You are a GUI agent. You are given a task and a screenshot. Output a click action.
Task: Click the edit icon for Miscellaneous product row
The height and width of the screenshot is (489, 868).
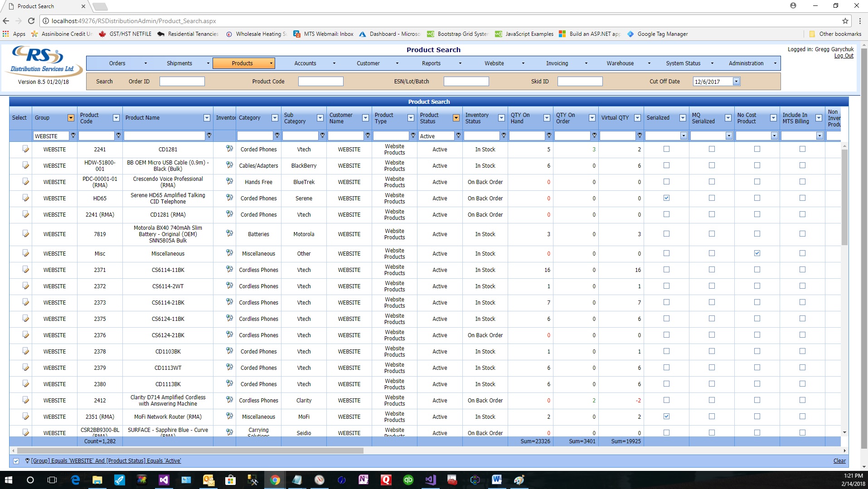25,253
